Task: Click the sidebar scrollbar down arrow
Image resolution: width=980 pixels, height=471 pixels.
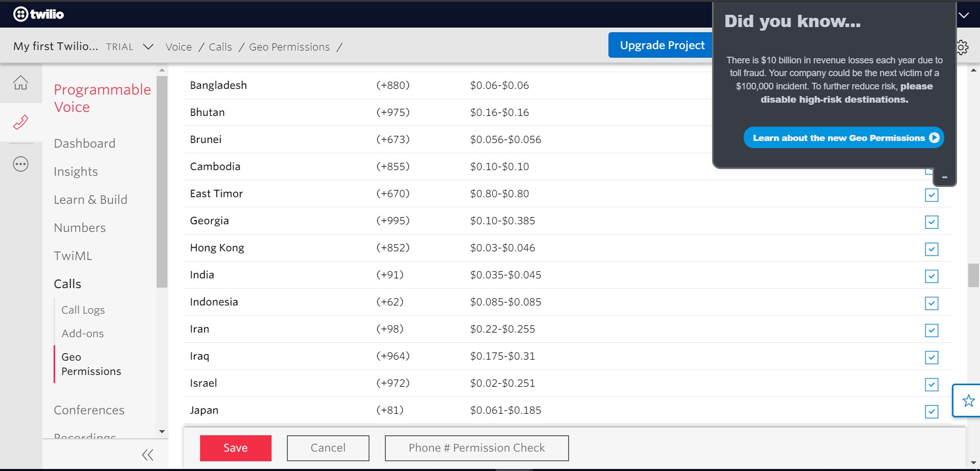Action: click(x=162, y=431)
